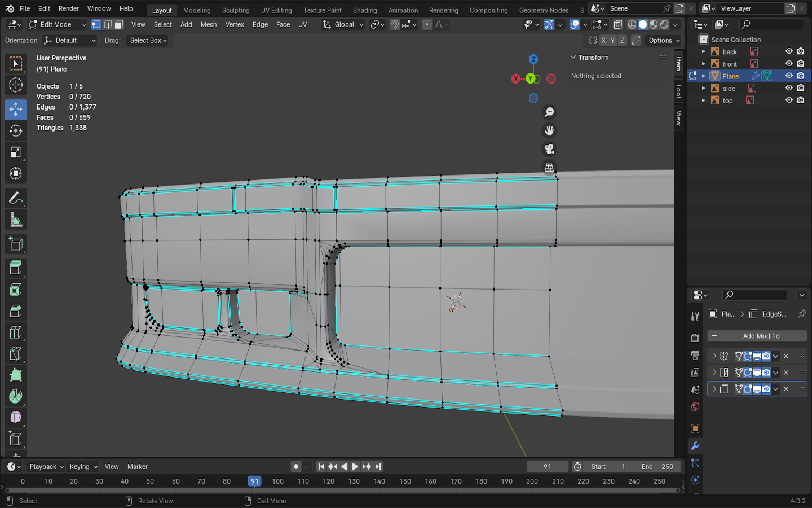
Task: Activate the Rotate tool
Action: [x=16, y=131]
